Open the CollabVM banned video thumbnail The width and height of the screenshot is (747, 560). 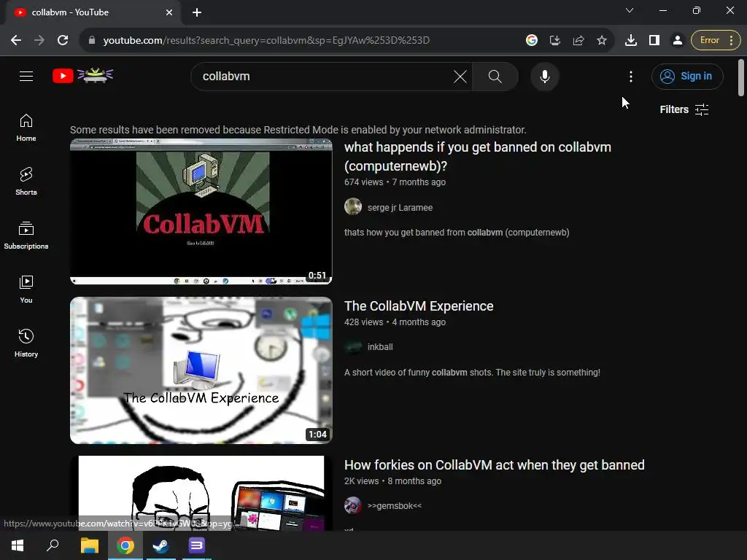click(201, 211)
